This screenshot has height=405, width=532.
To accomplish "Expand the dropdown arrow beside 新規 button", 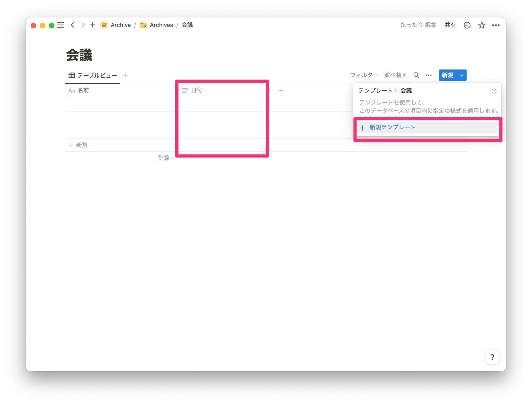I will (462, 75).
